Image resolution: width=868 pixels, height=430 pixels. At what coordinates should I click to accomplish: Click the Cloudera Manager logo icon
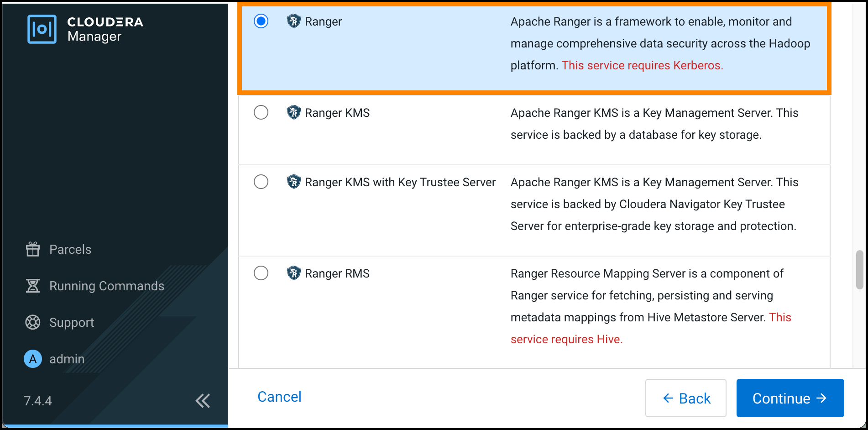(42, 29)
